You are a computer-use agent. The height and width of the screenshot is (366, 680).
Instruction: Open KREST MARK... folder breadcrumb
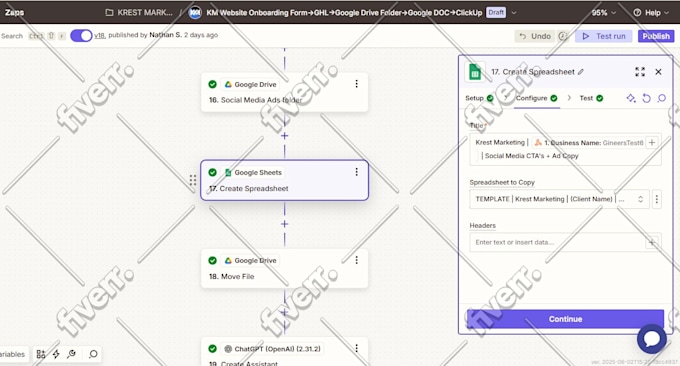pos(139,13)
